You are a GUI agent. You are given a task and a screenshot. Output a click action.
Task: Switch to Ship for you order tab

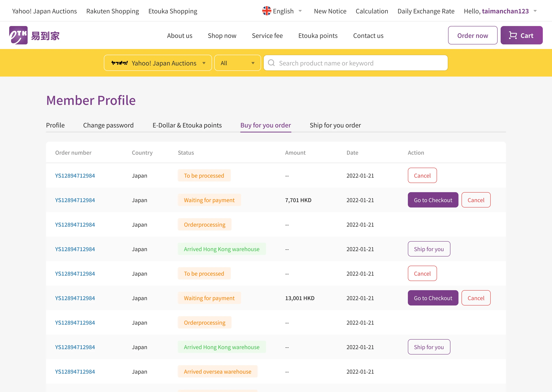coord(335,125)
